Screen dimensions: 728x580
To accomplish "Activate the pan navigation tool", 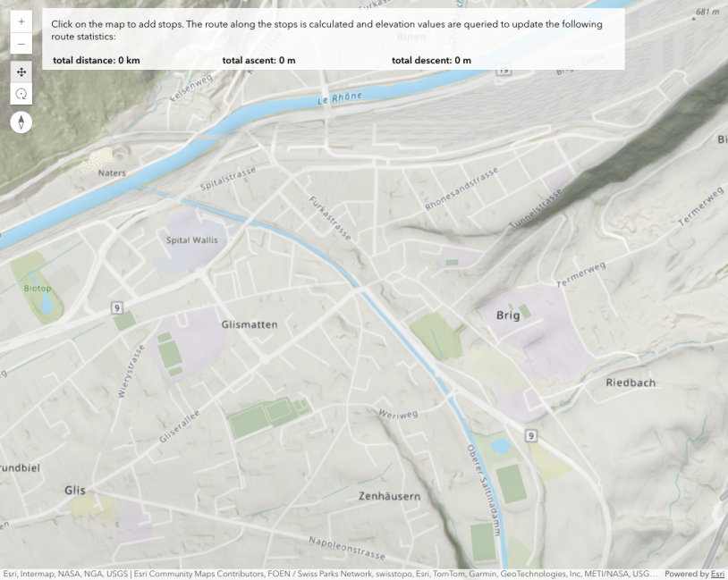I will (21, 71).
